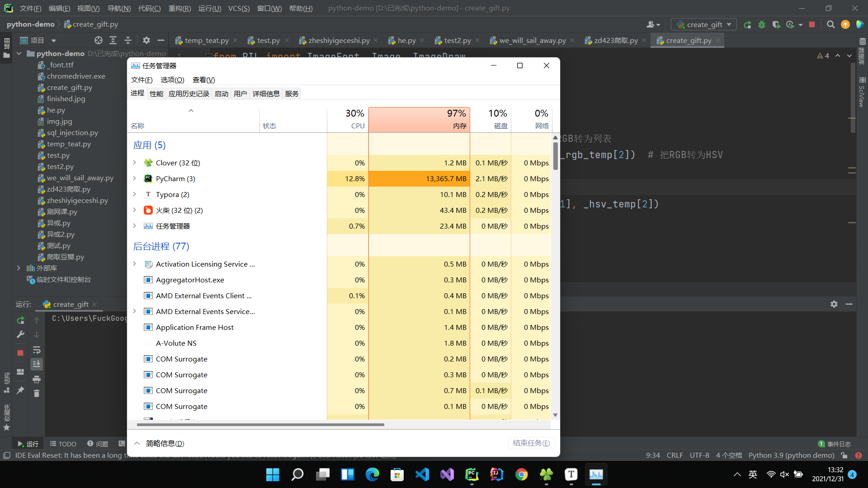Click the taskbar search icon
Screen dimensions: 868x488
pyautogui.click(x=297, y=474)
